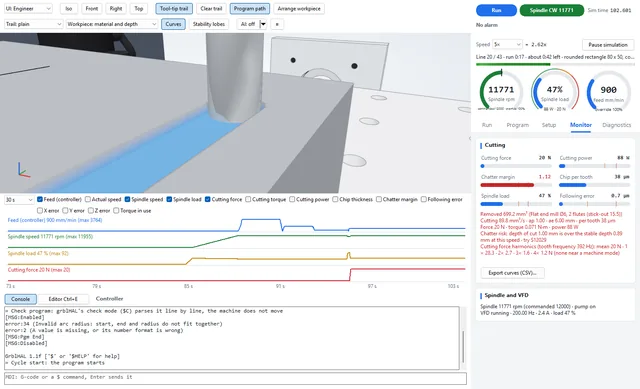Image resolution: width=640 pixels, height=389 pixels.
Task: Open the Workpiece: material and depth dropdown
Action: (112, 24)
